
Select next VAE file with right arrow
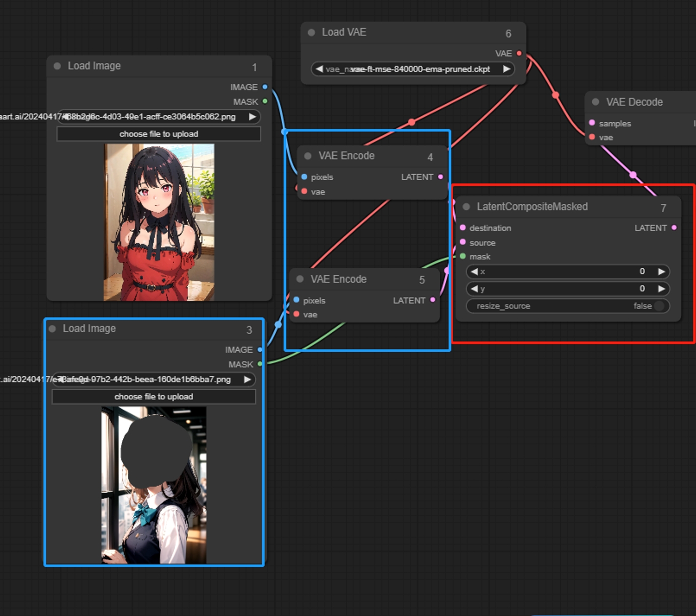(506, 69)
